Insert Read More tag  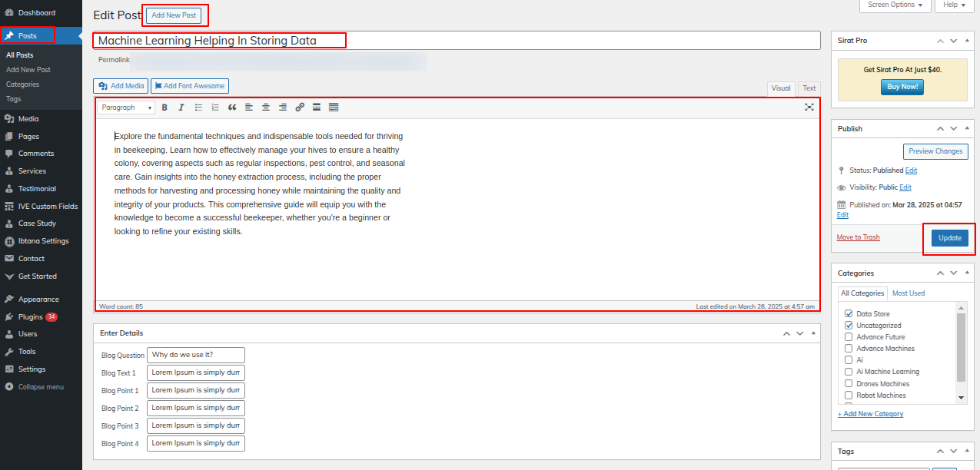(317, 108)
